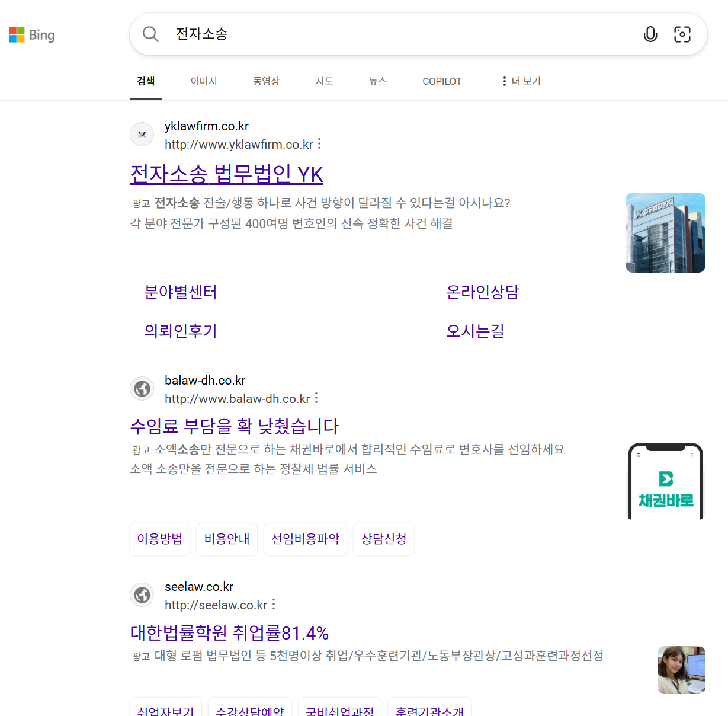Click the YK building thumbnail image
The width and height of the screenshot is (728, 716).
[665, 232]
